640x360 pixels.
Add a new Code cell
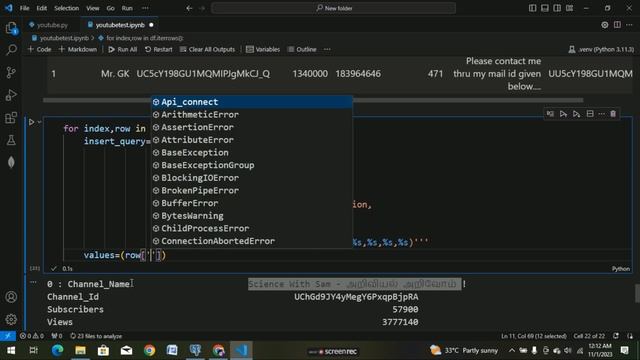point(39,49)
